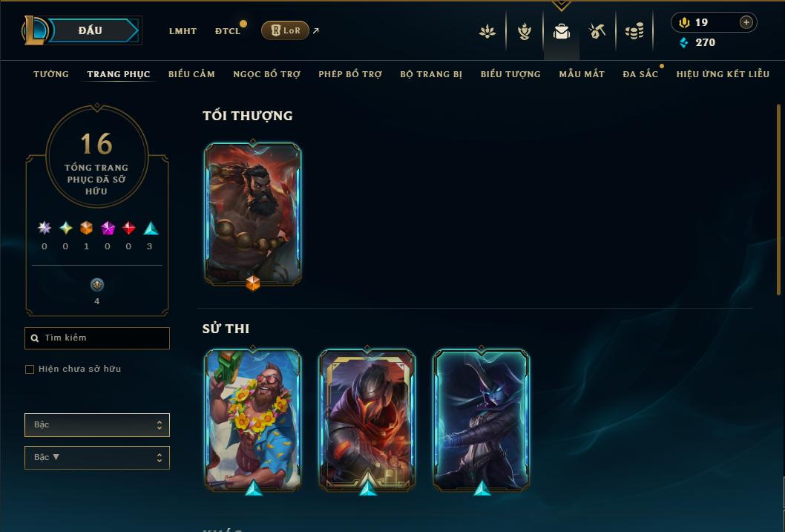Click the 'Tìm kiếm' search field

(x=97, y=338)
